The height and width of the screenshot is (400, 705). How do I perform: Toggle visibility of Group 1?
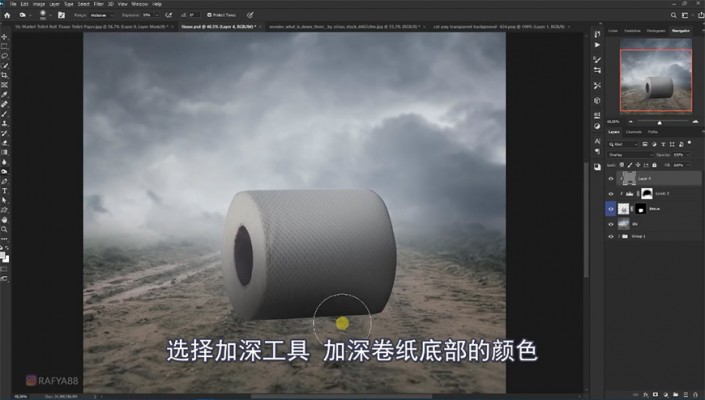click(x=611, y=236)
